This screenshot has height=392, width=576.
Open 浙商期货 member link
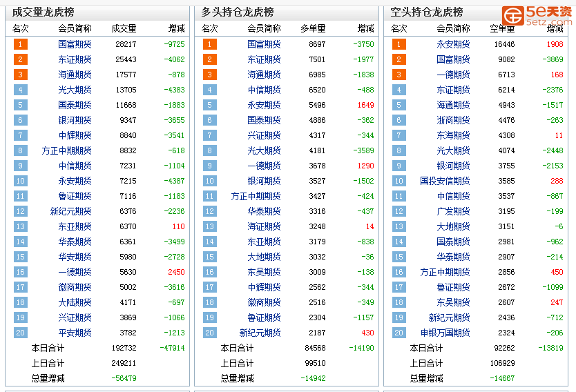tap(453, 120)
